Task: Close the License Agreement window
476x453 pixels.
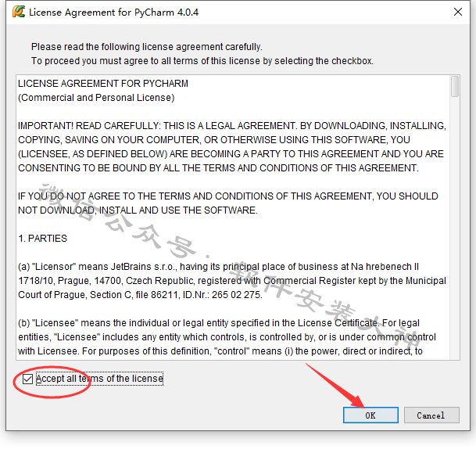Action: coord(458,12)
